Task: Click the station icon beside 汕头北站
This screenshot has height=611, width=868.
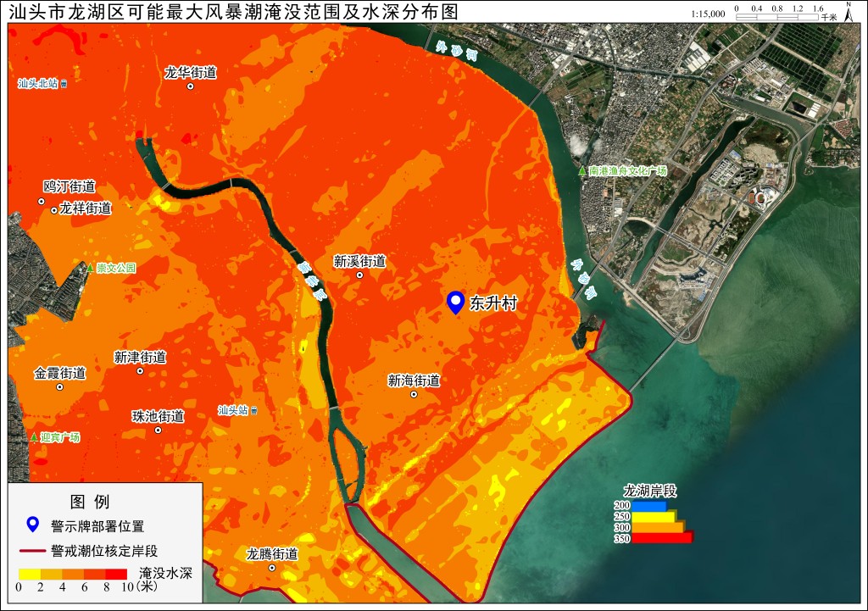Action: (x=64, y=84)
